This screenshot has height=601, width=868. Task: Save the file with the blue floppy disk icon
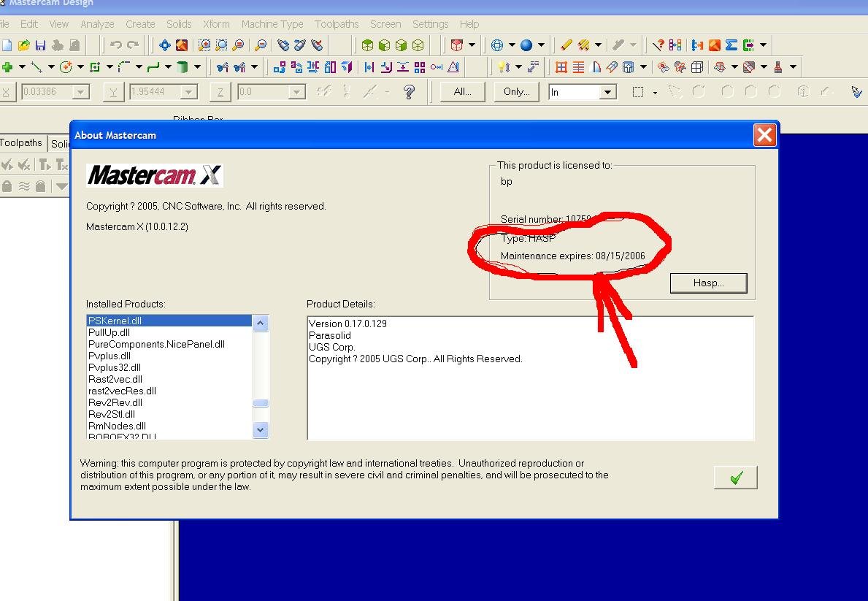point(40,45)
